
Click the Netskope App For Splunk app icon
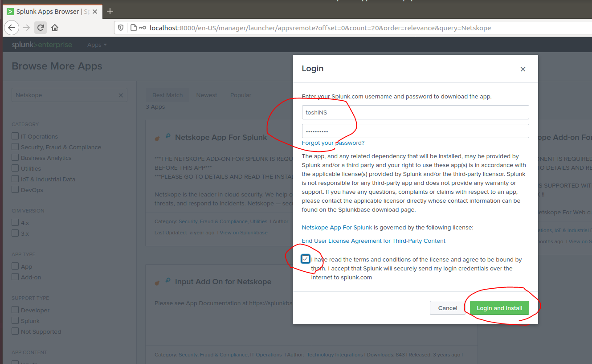tap(163, 137)
